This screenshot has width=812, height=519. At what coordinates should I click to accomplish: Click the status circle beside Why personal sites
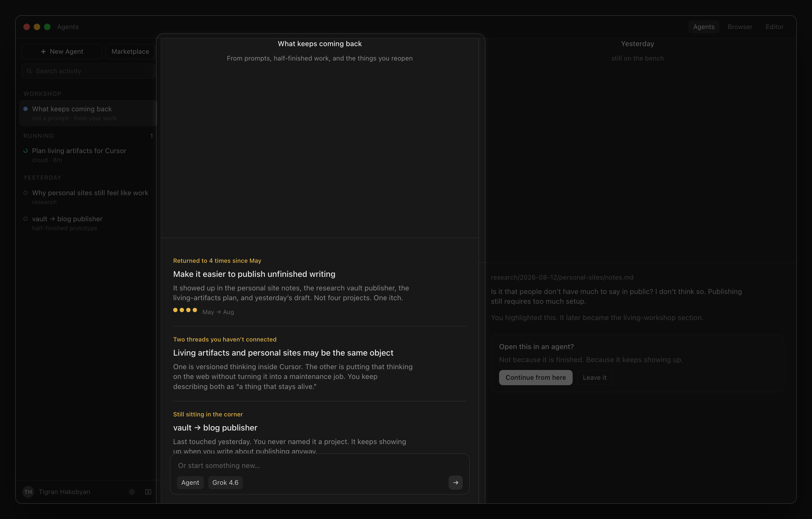(x=26, y=193)
